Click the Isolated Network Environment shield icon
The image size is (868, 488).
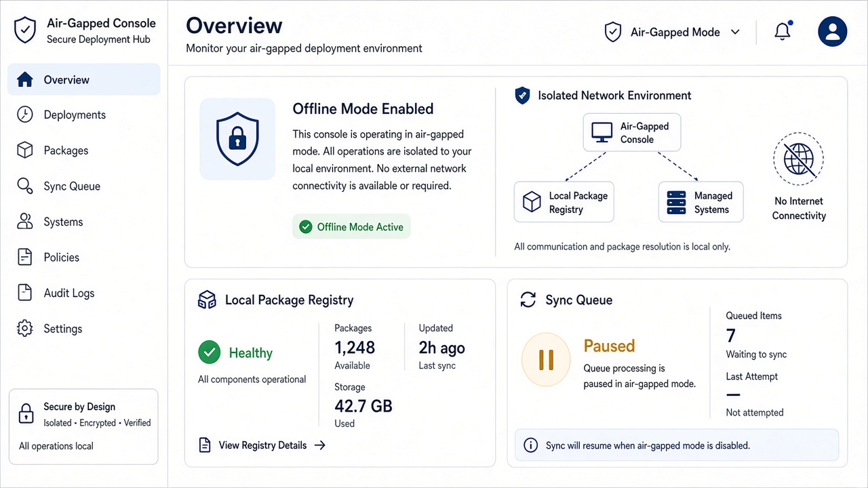[522, 96]
